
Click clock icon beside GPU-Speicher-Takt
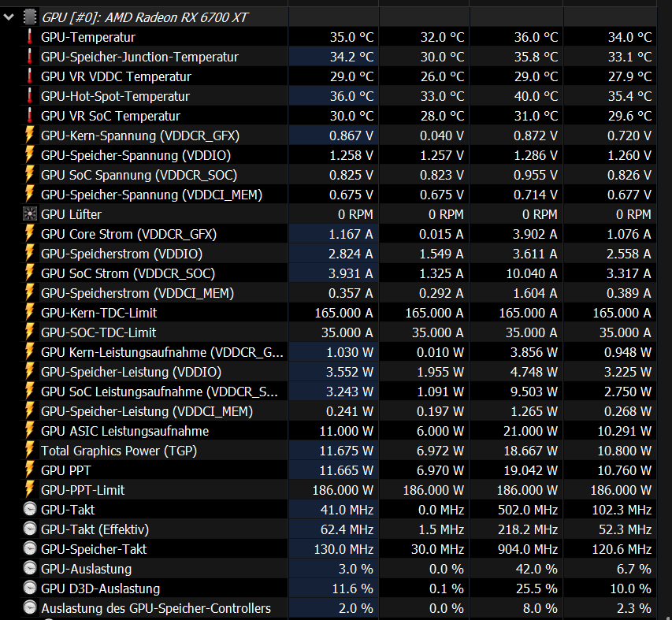pyautogui.click(x=30, y=549)
